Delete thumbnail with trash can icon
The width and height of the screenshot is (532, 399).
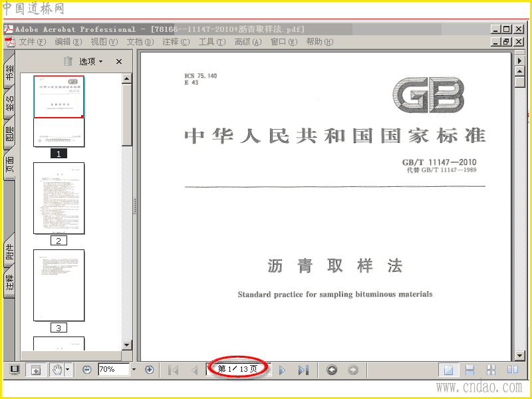pos(68,61)
